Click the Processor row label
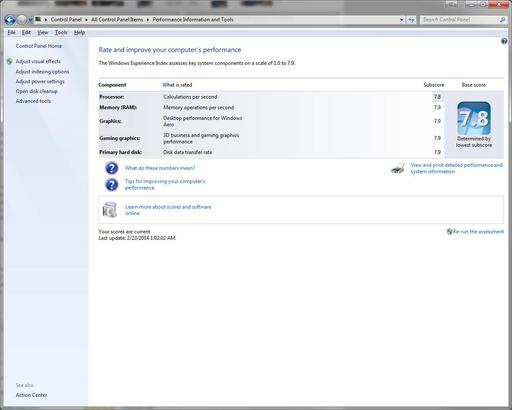The width and height of the screenshot is (512, 410). tap(112, 97)
